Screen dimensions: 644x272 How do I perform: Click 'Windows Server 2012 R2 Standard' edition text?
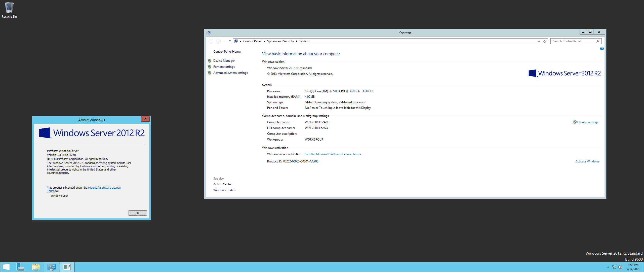(289, 68)
